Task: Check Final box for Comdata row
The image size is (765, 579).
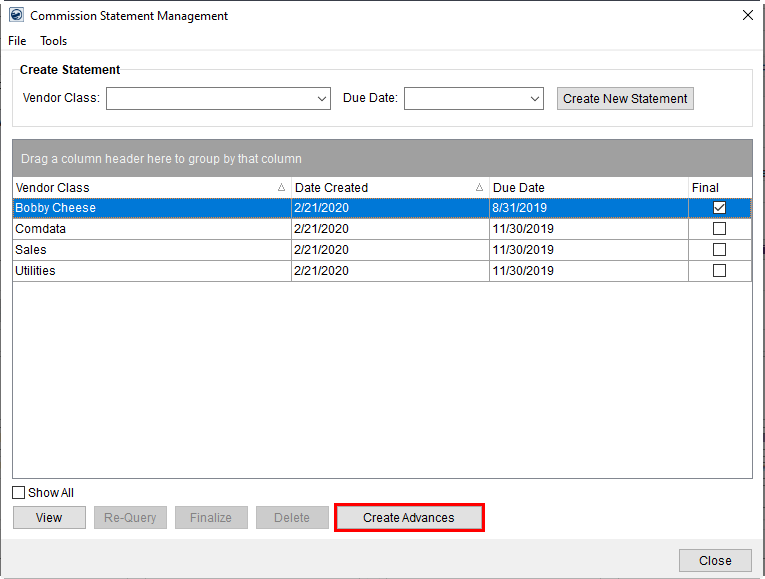Action: (719, 229)
